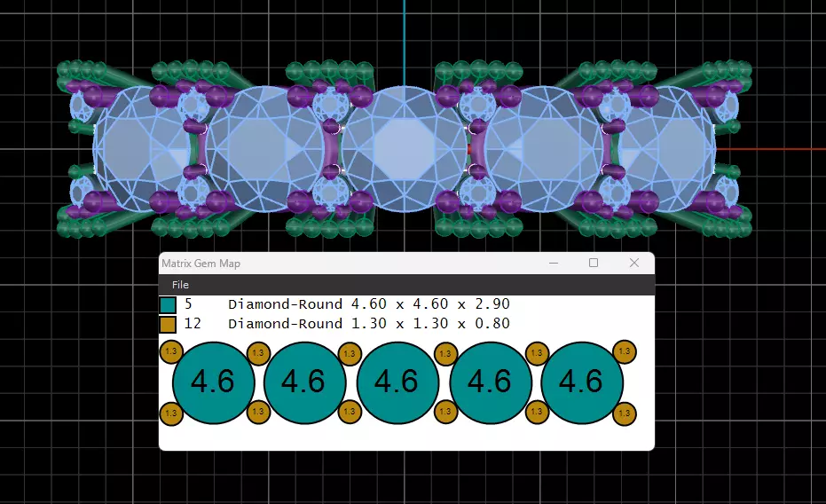Select the text 'Diamond-Round 4.60 x 4.60 x 2.90'
This screenshot has width=826, height=504.
click(369, 303)
